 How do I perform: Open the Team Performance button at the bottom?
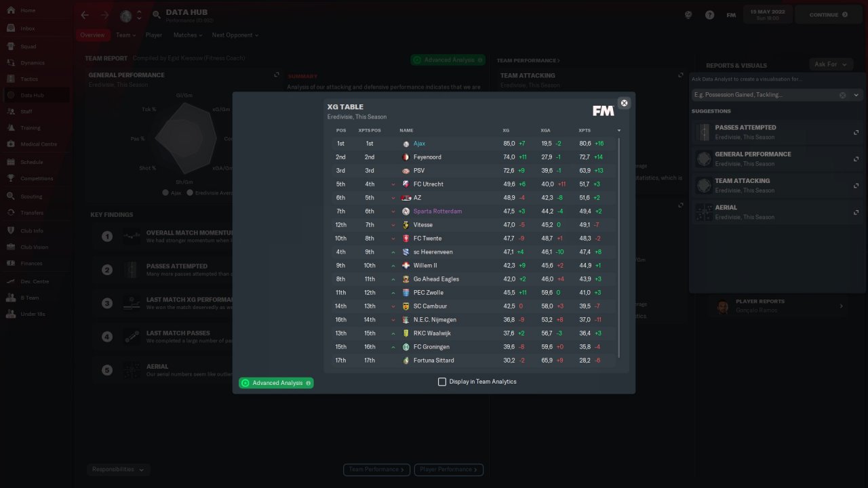click(x=377, y=469)
